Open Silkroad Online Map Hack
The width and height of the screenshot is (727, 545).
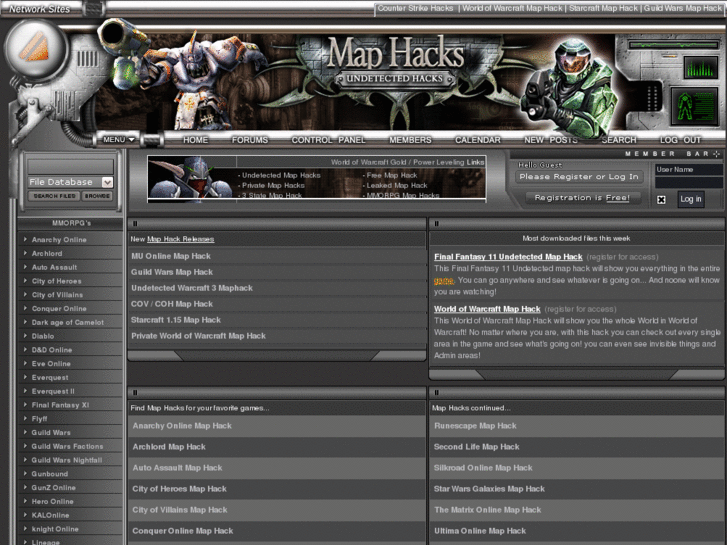pyautogui.click(x=483, y=468)
